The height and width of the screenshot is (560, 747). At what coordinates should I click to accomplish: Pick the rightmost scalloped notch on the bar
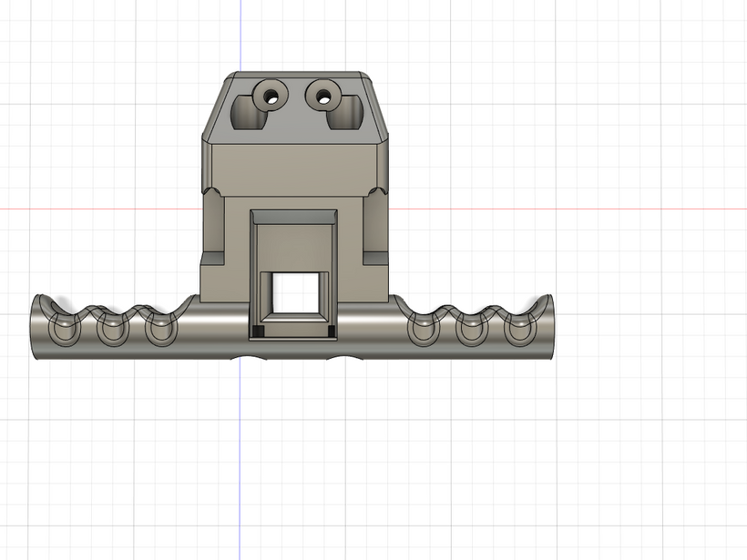point(519,329)
